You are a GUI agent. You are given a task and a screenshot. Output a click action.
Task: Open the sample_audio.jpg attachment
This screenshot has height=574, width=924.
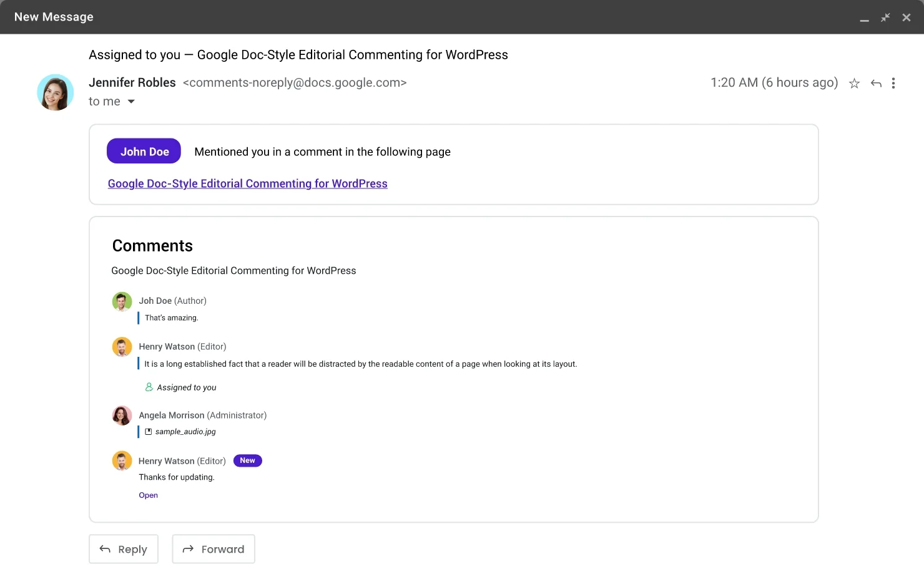tap(185, 432)
